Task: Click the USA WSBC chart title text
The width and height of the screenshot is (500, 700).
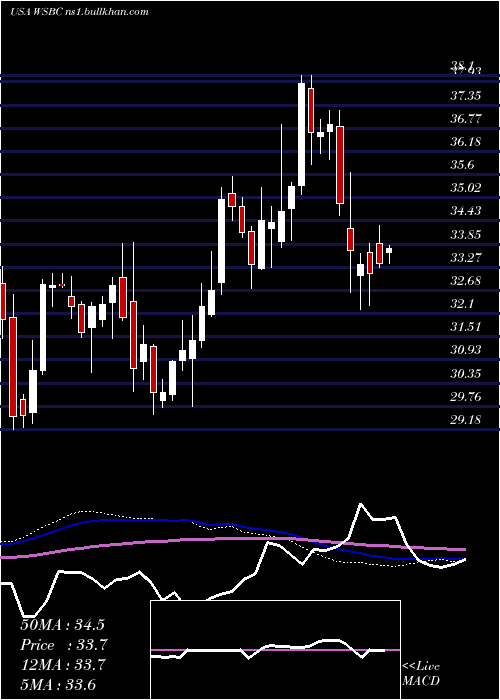Action: click(x=79, y=12)
